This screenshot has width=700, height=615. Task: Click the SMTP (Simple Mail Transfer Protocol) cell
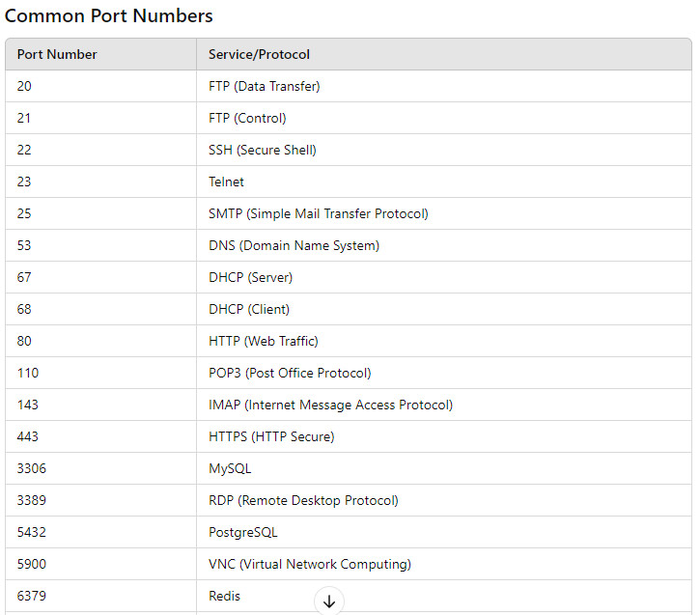click(444, 213)
